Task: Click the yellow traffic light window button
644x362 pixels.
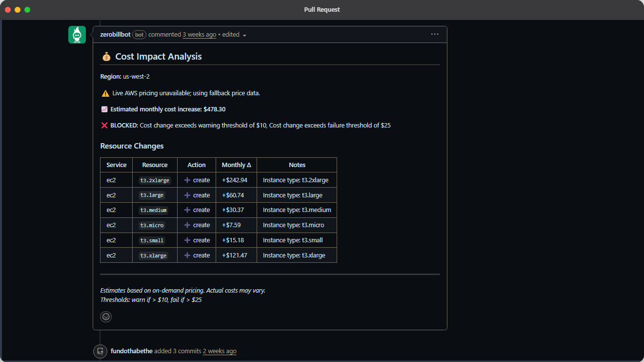Action: coord(18,9)
